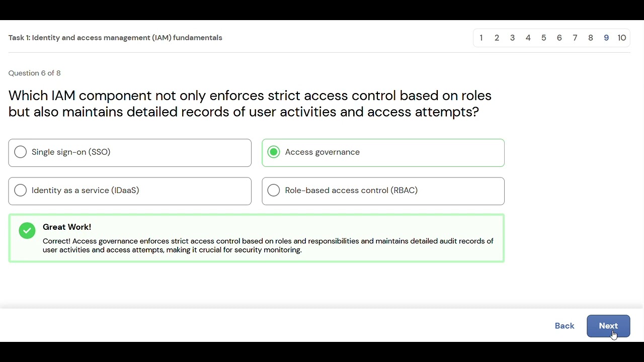Click the question text about IAM component
The height and width of the screenshot is (362, 644).
pos(250,104)
